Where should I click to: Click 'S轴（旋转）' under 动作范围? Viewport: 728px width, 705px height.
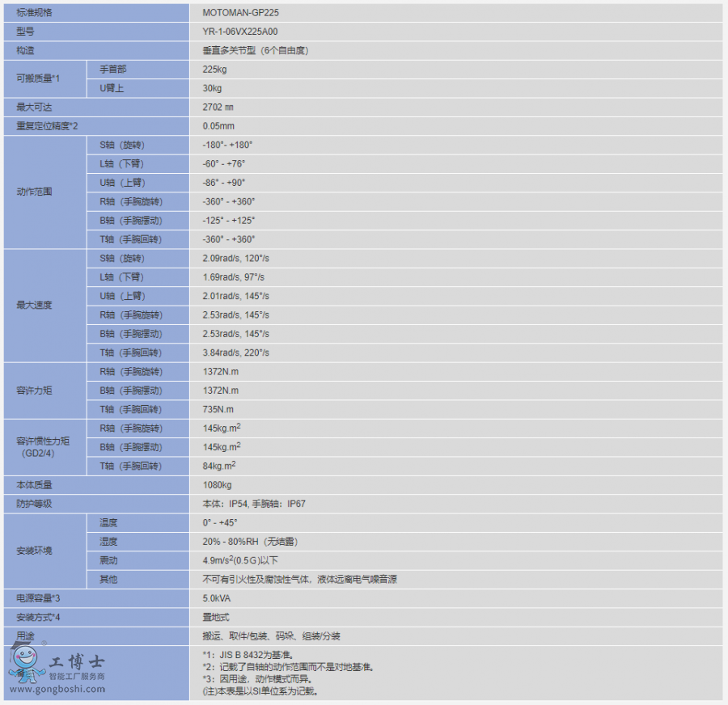[x=122, y=146]
